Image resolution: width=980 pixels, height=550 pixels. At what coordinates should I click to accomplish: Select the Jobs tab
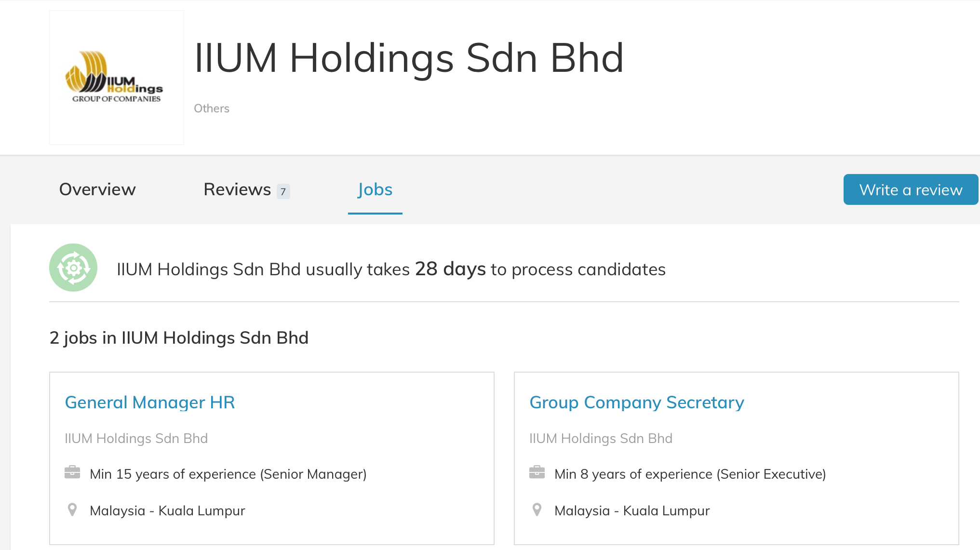(x=375, y=189)
